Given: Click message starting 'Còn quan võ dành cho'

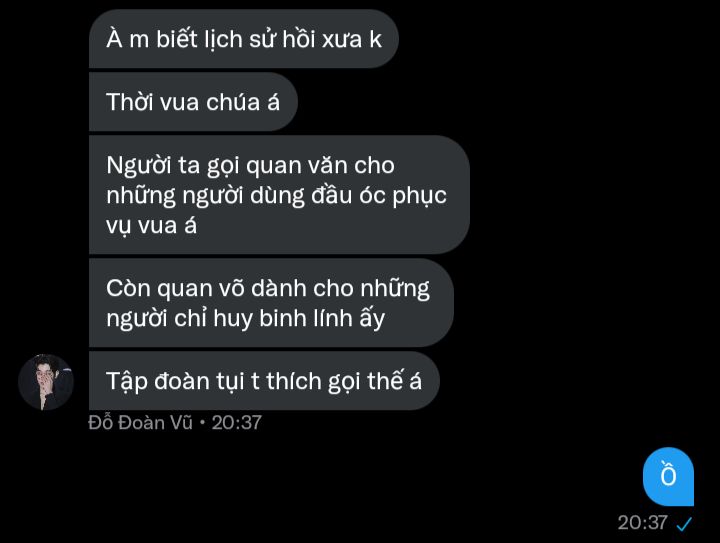Looking at the screenshot, I should pos(271,303).
